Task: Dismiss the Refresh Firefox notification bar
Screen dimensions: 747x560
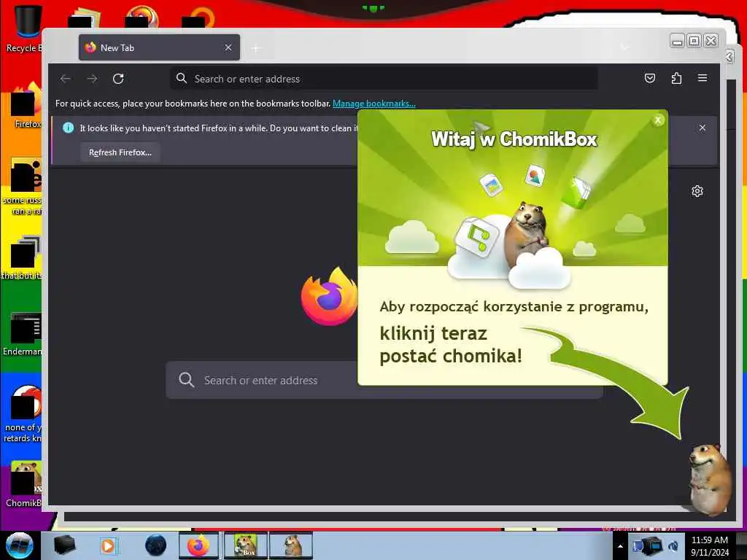Action: click(703, 128)
